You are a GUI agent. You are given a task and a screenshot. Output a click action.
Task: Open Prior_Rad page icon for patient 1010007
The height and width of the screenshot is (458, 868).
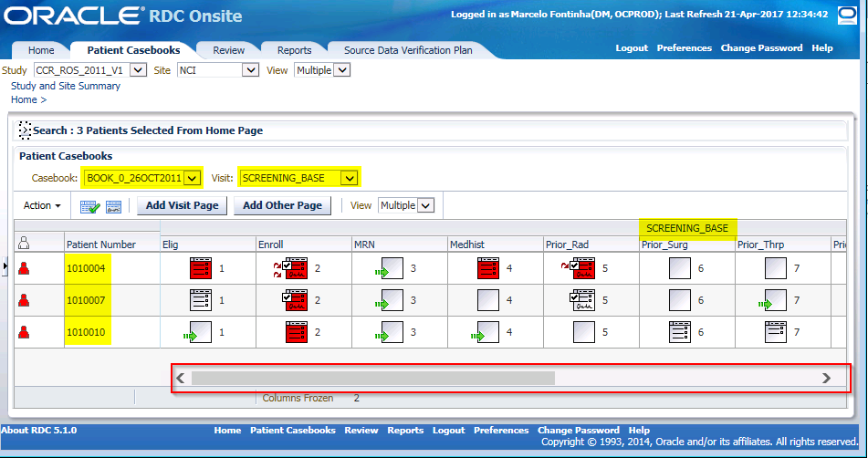point(582,300)
